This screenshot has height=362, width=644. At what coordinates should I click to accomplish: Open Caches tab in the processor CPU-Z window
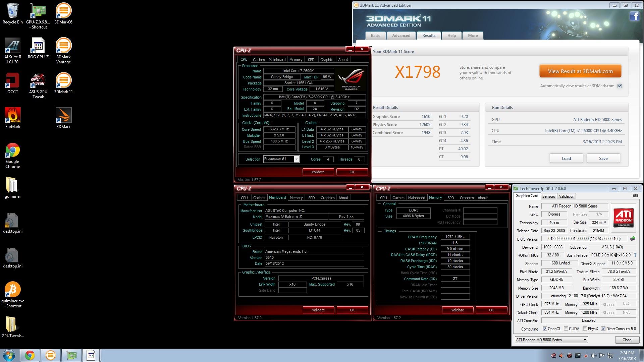coord(259,60)
